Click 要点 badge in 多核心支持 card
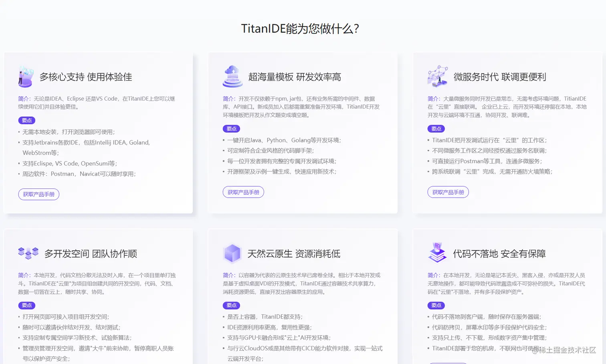The height and width of the screenshot is (364, 606). 27,120
